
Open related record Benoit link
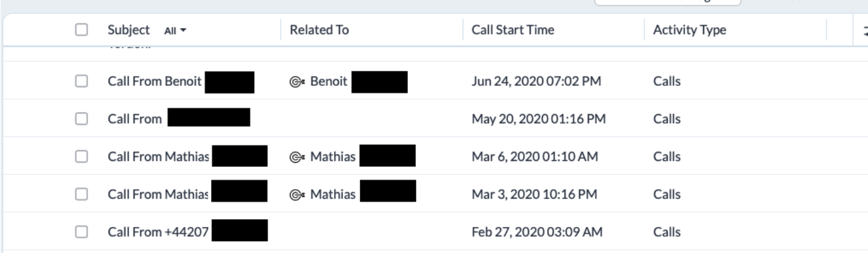[329, 82]
